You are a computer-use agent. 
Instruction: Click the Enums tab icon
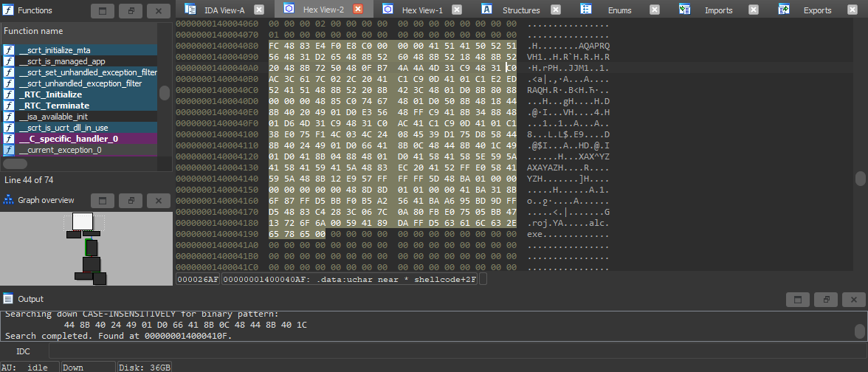586,10
